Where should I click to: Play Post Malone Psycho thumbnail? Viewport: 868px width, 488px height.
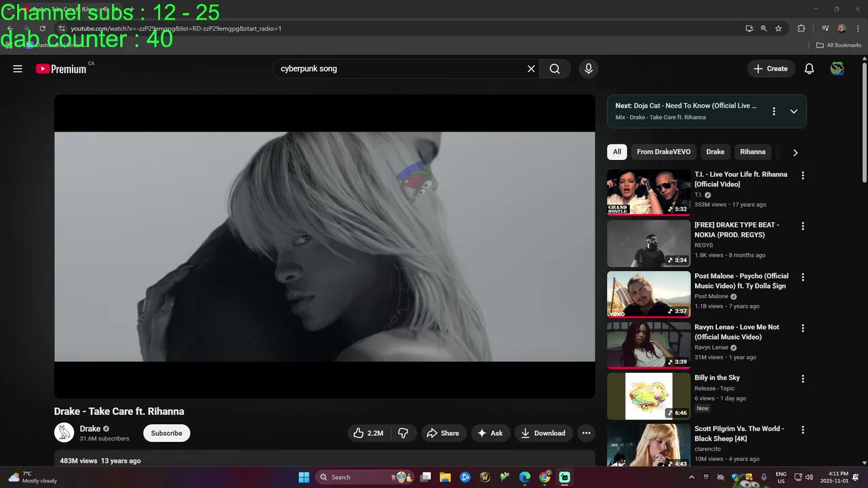648,294
